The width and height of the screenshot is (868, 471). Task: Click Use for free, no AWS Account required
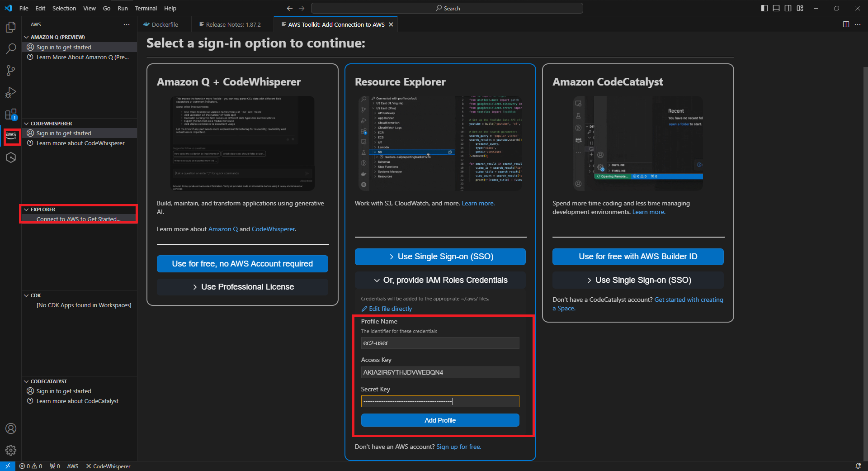click(242, 264)
